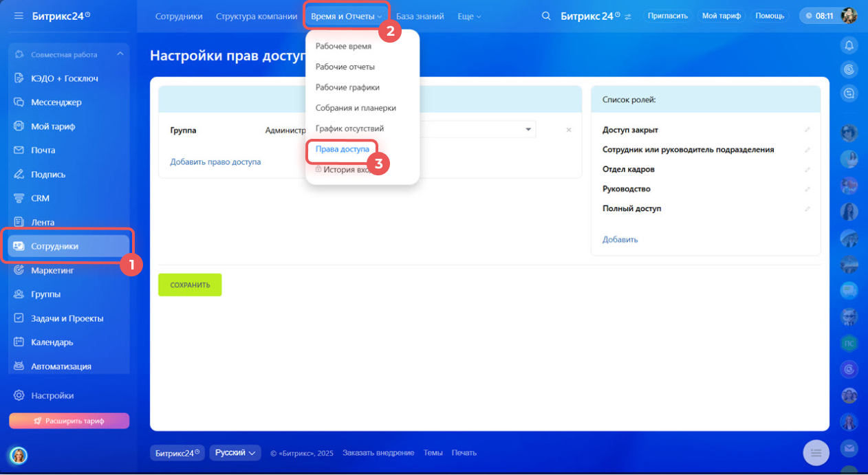Edit the Полный доступ role pencil icon

[807, 209]
